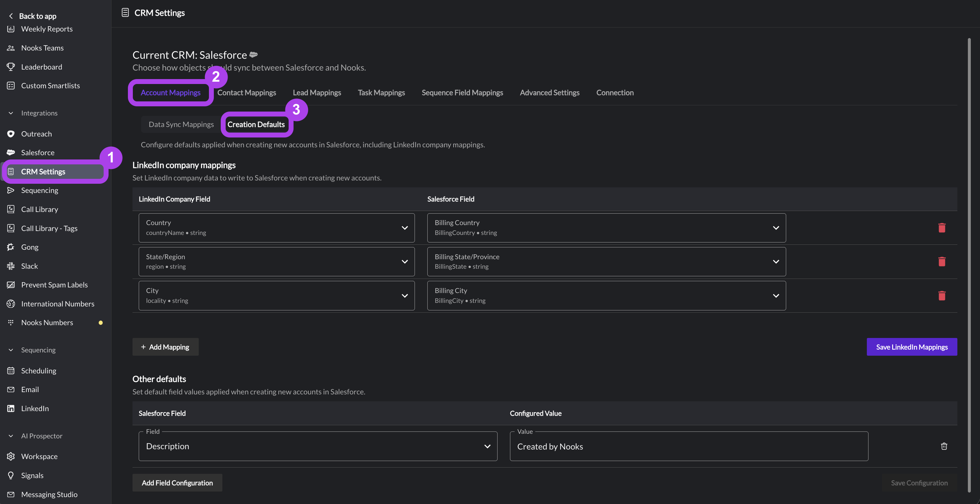Click the Call Library - Tags icon
Screen dimensions: 980x504
click(10, 228)
